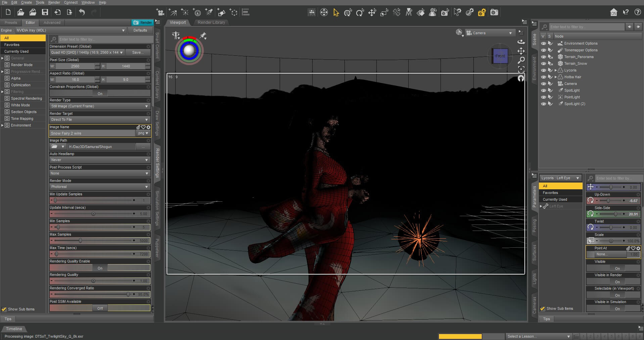Toggle Show Sub Items checkbox in Render Settings
The width and height of the screenshot is (644, 340).
[4, 309]
